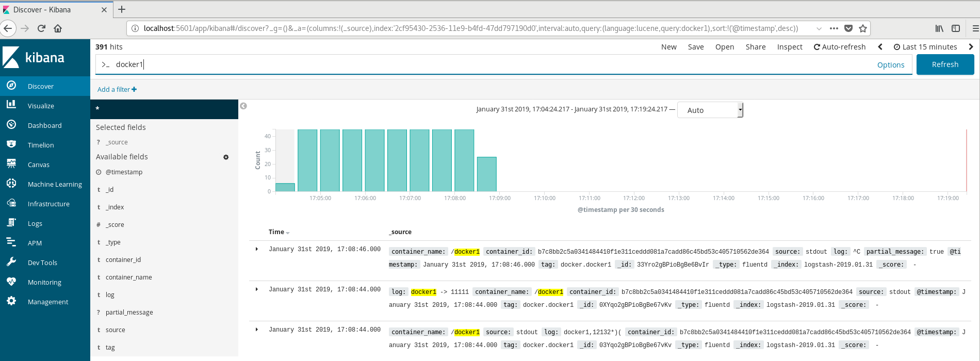980x361 pixels.
Task: Click the browser URL address bar
Action: pyautogui.click(x=471, y=28)
